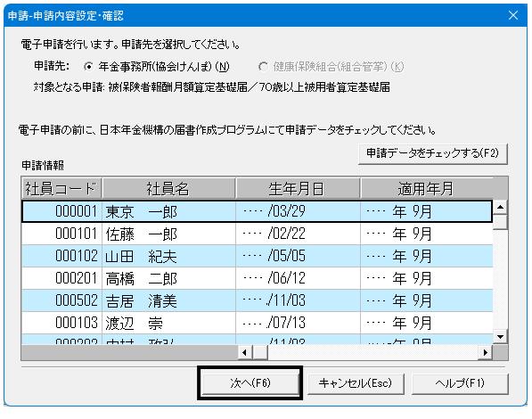Click birthdate cell /06/12

click(298, 278)
